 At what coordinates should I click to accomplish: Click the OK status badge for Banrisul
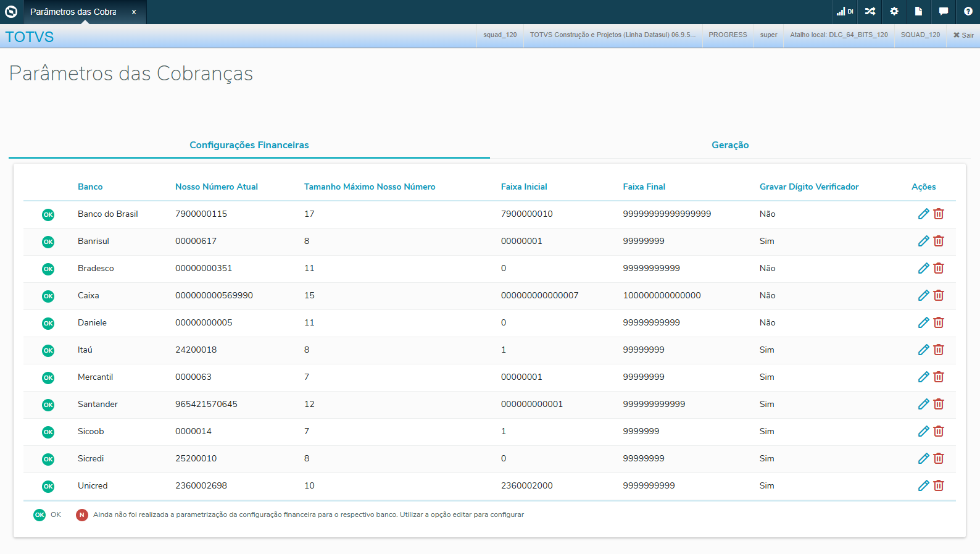(x=48, y=242)
